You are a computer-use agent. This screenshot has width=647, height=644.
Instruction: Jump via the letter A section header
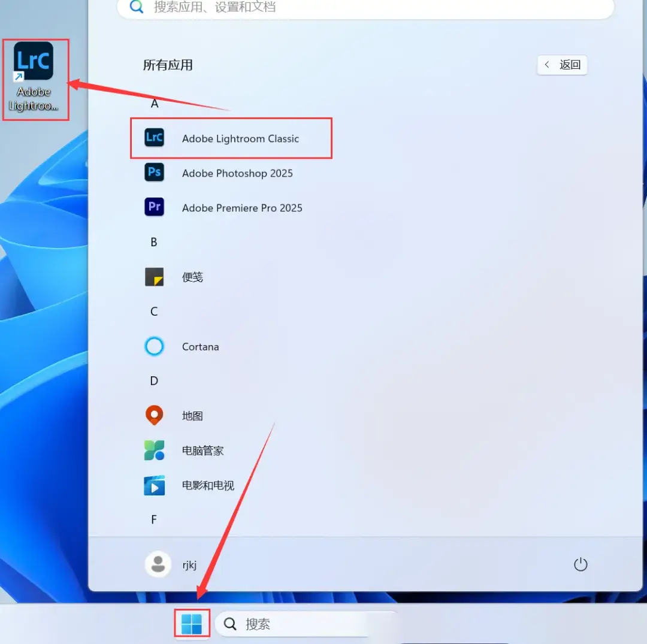pyautogui.click(x=155, y=104)
